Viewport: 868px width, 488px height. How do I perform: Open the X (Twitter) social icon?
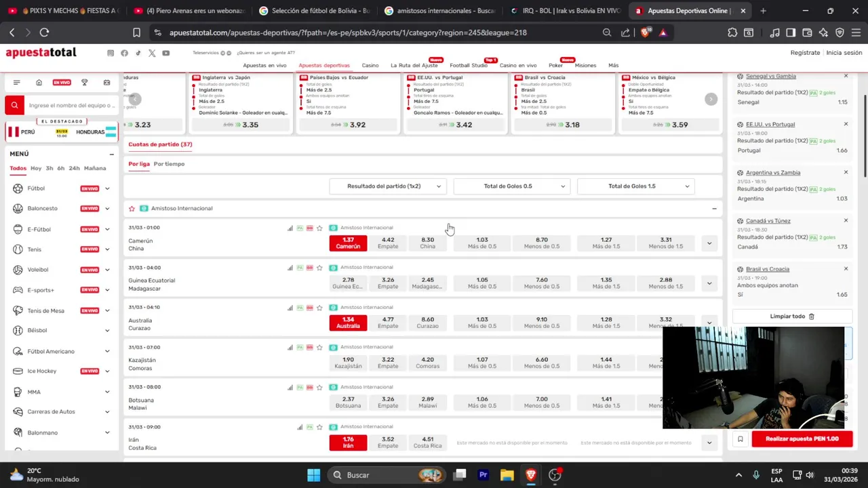pyautogui.click(x=152, y=53)
